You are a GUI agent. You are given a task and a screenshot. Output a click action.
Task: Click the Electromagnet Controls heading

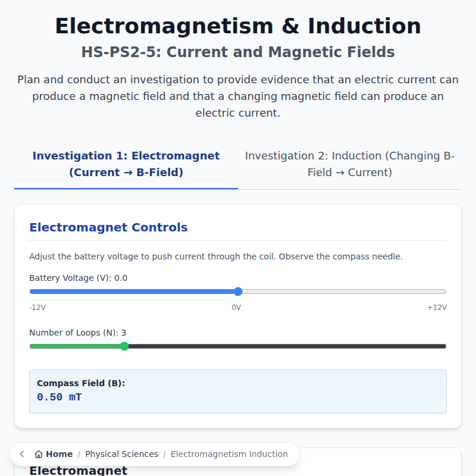click(x=109, y=227)
